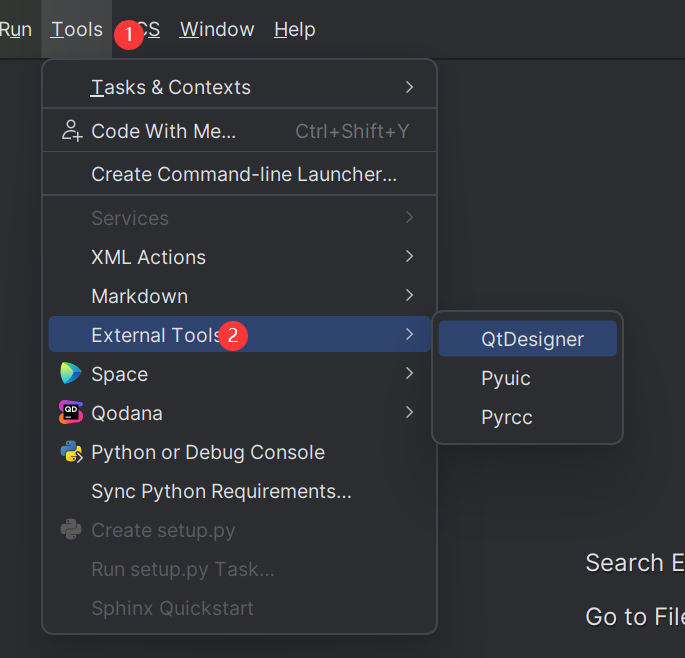Click the Python console snake icon
Screen dimensions: 685x658
pos(71,452)
